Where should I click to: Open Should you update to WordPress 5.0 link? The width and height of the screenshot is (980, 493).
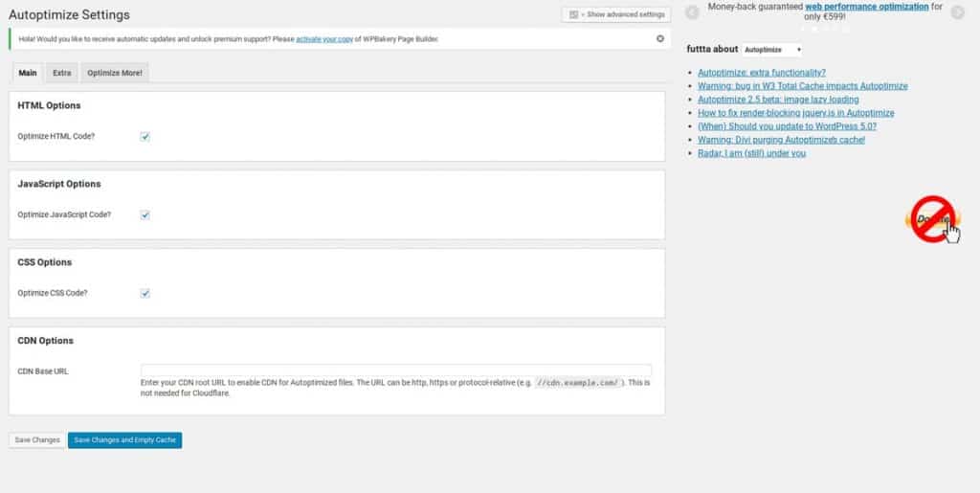(787, 126)
